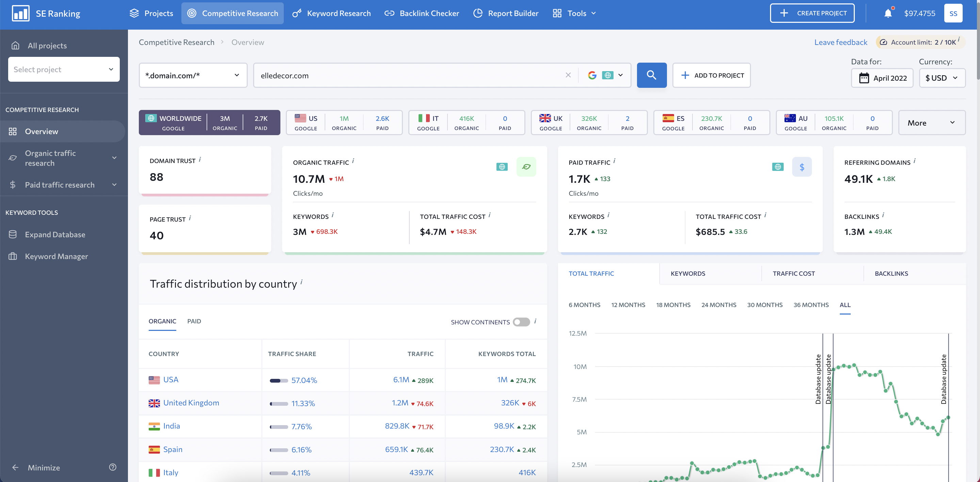Open the *.domain.com/* scope dropdown
980x482 pixels.
[x=193, y=75]
